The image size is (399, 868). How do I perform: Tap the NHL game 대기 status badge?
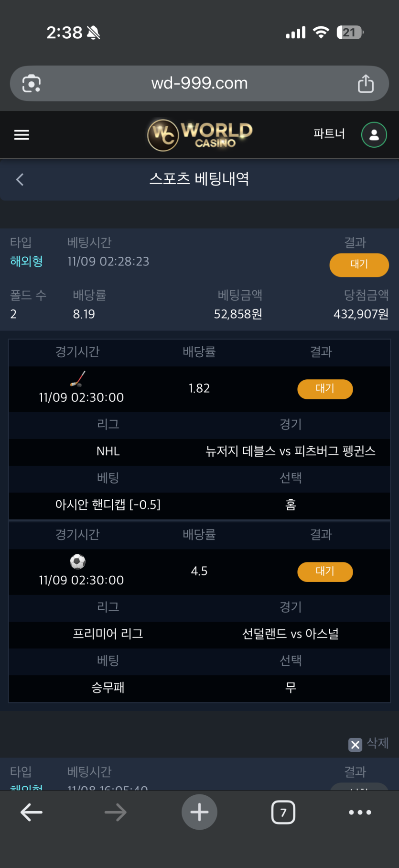[325, 389]
